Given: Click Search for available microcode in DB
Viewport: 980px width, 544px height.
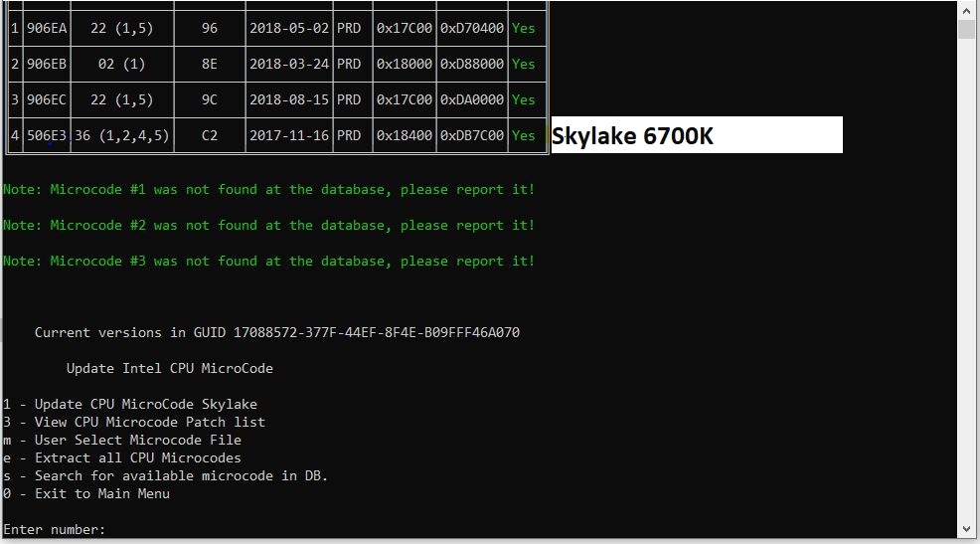Looking at the screenshot, I should tap(165, 475).
